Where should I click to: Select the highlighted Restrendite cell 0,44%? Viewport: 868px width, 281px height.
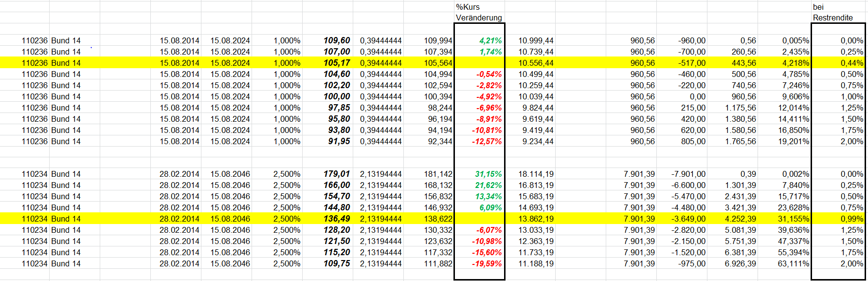(x=838, y=63)
